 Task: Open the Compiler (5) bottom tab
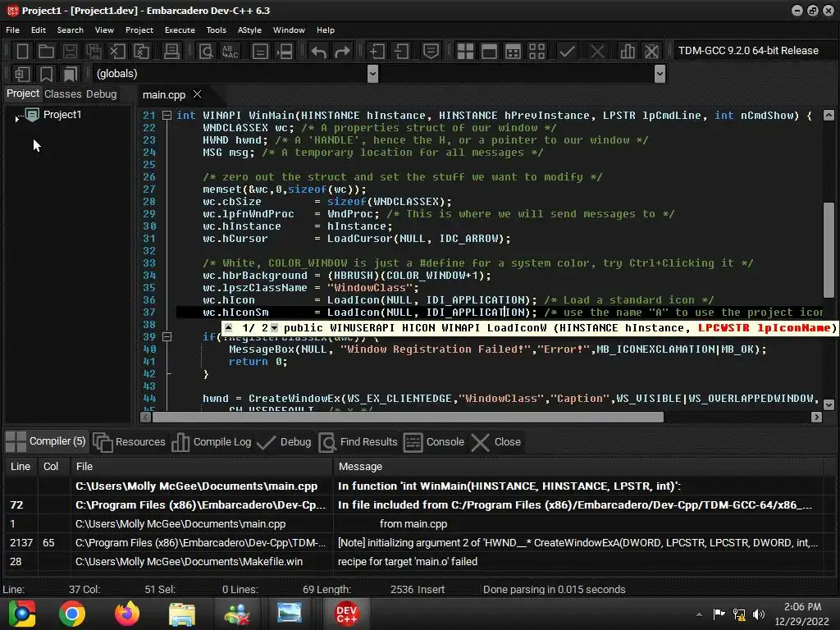(46, 441)
